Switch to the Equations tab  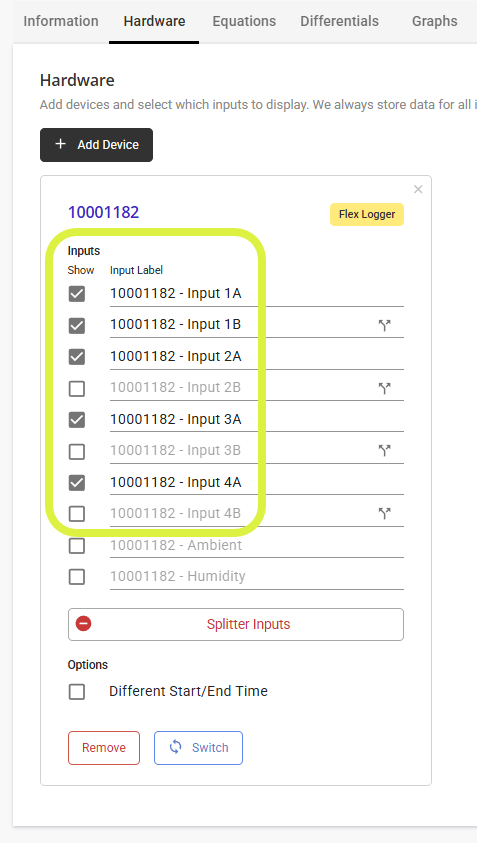click(244, 22)
